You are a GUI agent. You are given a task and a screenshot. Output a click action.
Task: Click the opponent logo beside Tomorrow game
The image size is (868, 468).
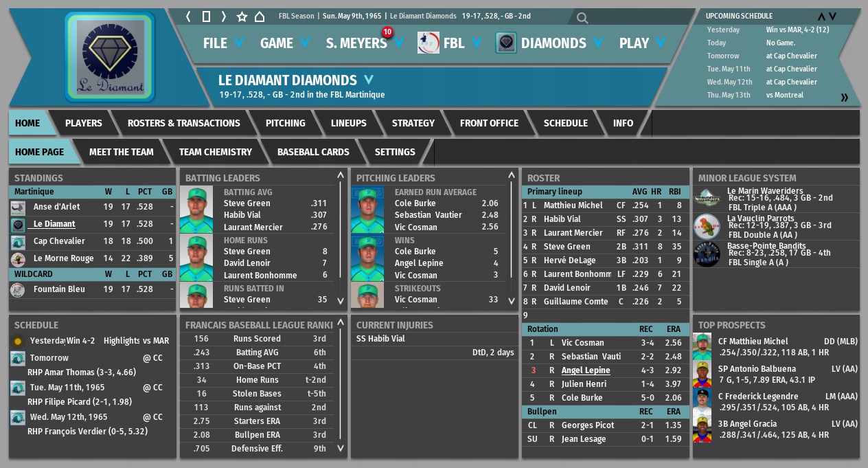[x=18, y=358]
